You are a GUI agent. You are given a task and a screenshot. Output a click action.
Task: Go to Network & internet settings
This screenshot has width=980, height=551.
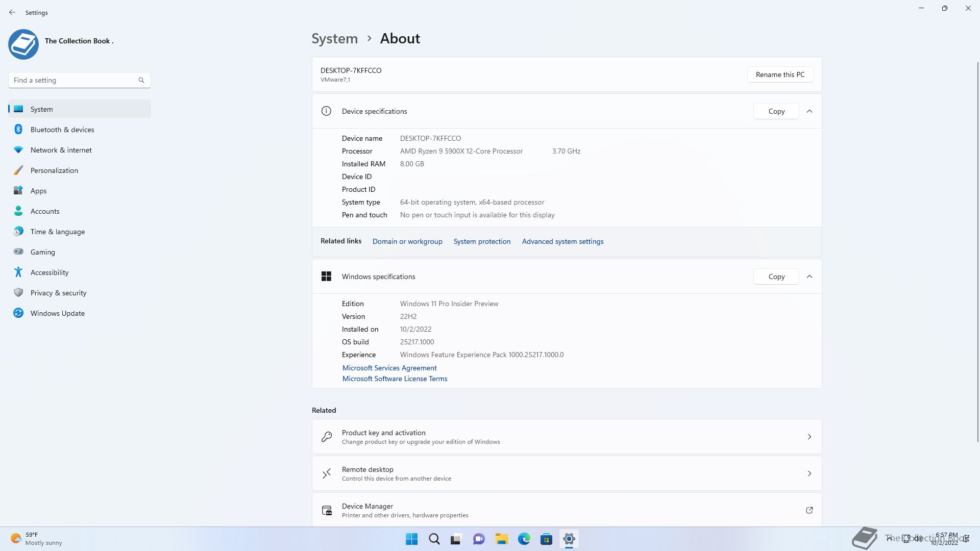(x=80, y=150)
